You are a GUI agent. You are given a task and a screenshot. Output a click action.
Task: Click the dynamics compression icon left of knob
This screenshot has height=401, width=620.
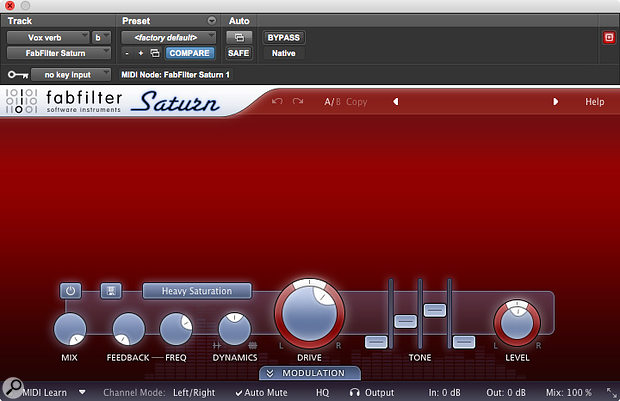[217, 346]
